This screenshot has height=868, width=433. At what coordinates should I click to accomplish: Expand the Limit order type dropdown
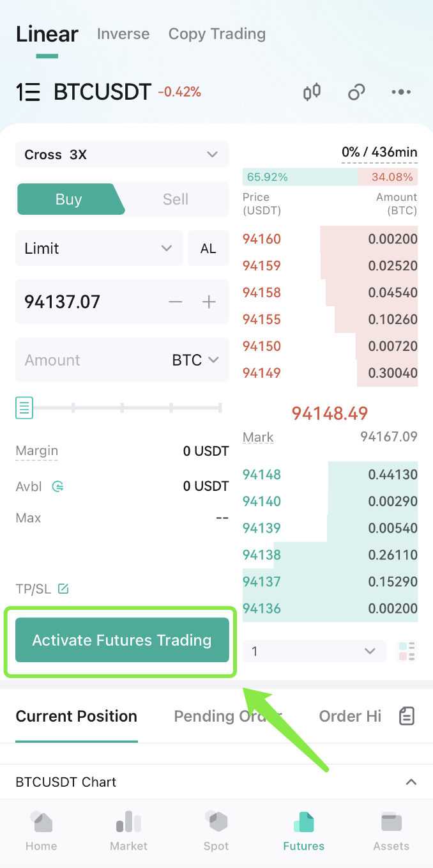click(99, 248)
